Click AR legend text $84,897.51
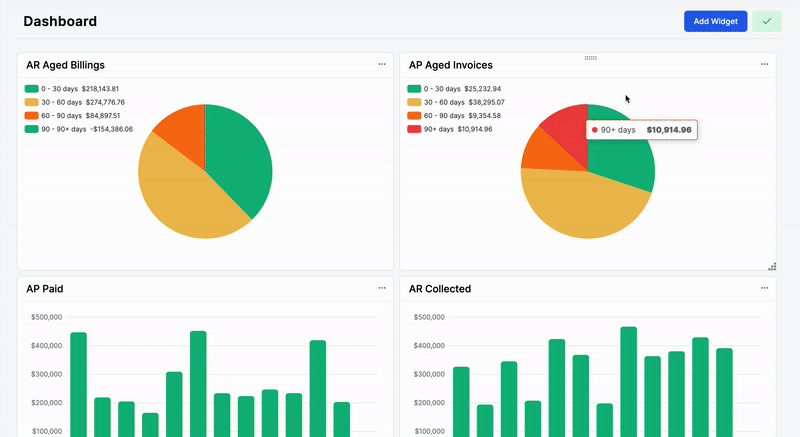 coord(103,116)
